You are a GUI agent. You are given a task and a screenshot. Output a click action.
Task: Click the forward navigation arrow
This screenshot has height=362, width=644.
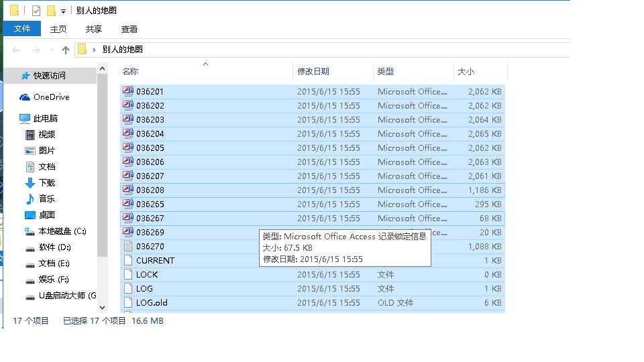point(36,50)
